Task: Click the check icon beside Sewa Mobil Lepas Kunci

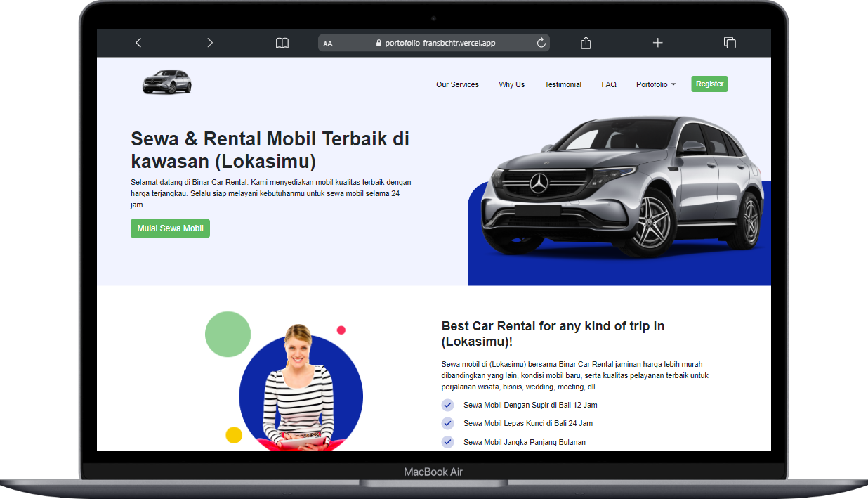Action: pos(447,423)
